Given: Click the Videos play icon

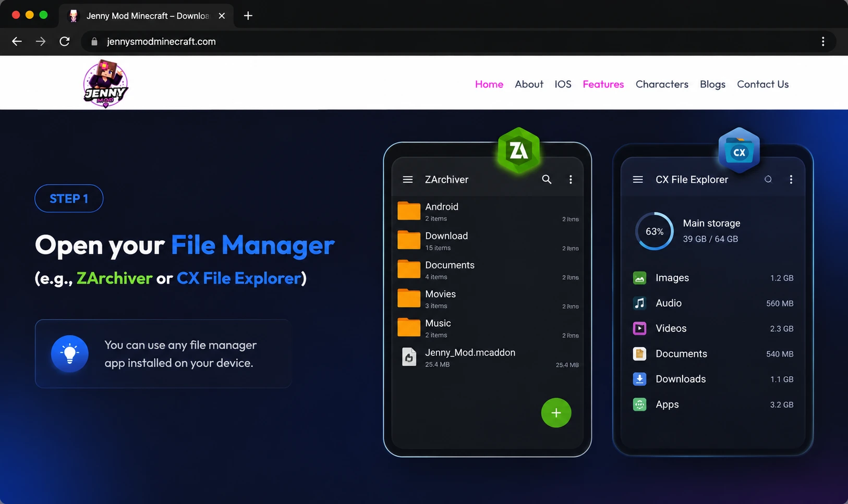Looking at the screenshot, I should (x=640, y=328).
